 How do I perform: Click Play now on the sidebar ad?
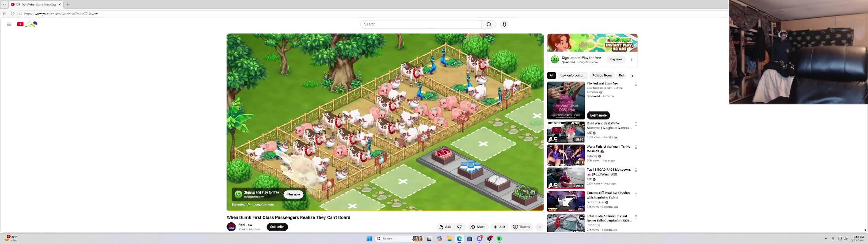(616, 59)
